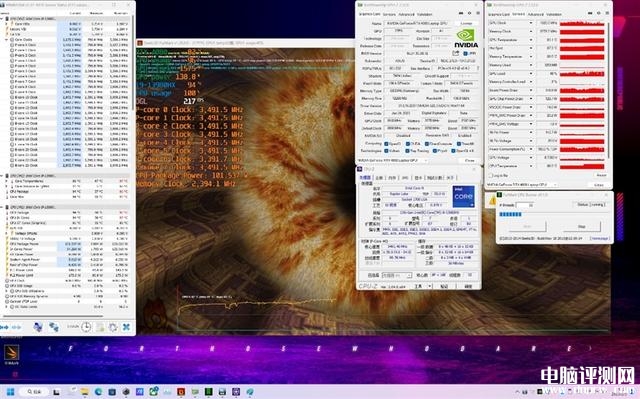Enable the Log to file checkbox

coord(491,175)
